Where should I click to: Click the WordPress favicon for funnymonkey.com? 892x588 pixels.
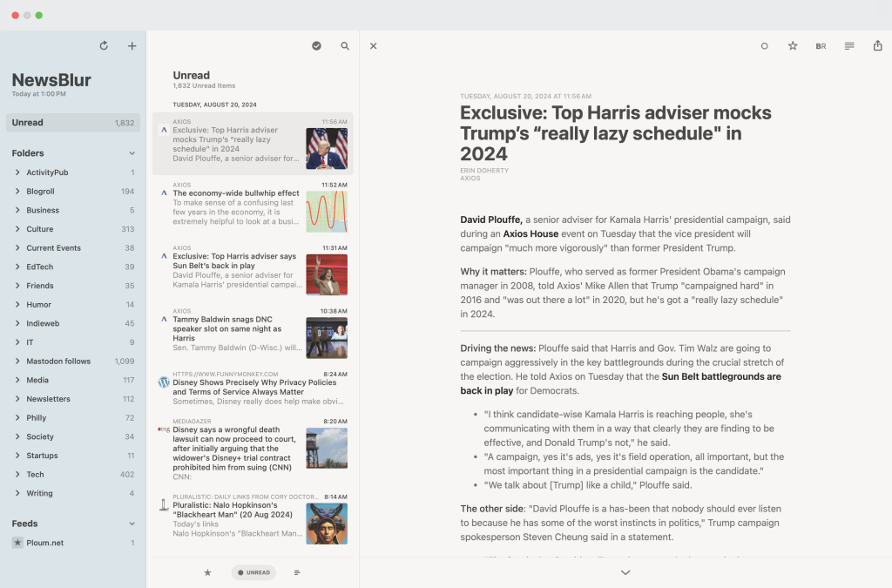pos(164,382)
